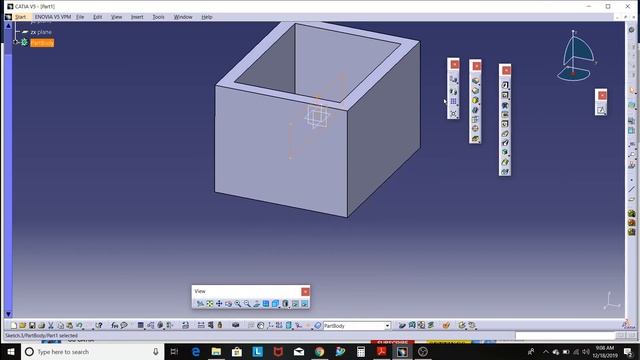Click the New document icon

point(13,325)
